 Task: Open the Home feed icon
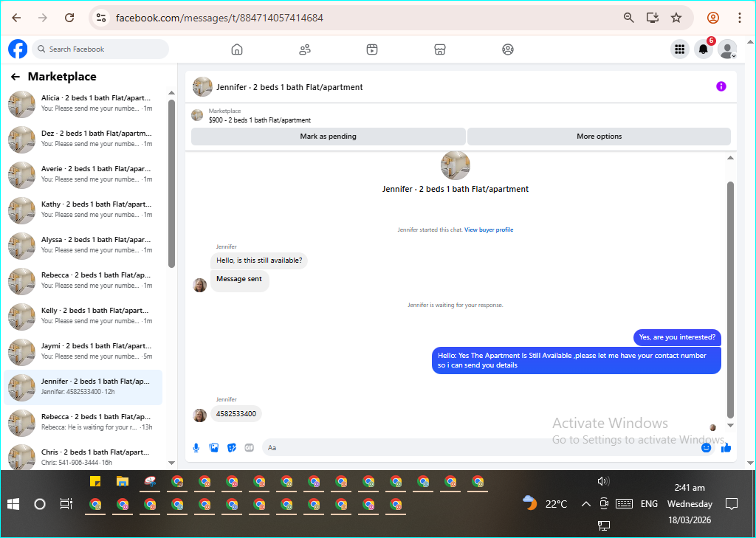click(237, 49)
